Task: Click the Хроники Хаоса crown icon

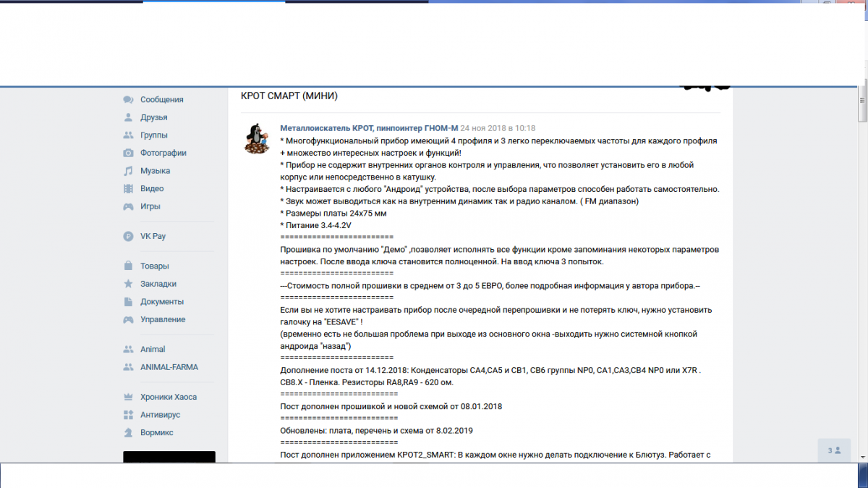Action: pyautogui.click(x=128, y=397)
